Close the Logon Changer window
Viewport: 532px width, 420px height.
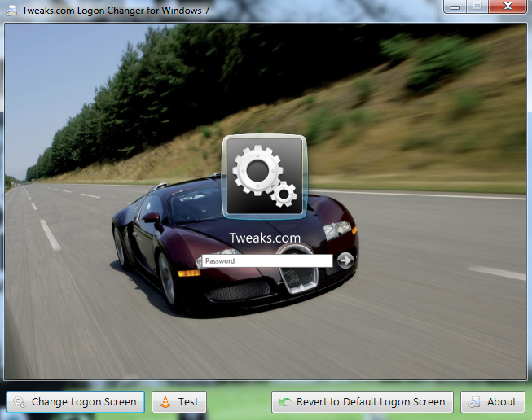(508, 7)
